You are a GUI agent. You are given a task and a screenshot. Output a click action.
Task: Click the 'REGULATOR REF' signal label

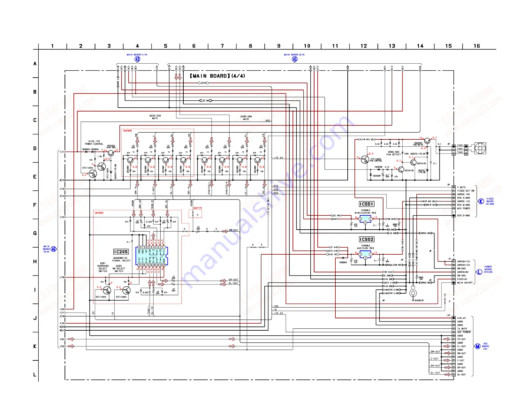(x=394, y=265)
